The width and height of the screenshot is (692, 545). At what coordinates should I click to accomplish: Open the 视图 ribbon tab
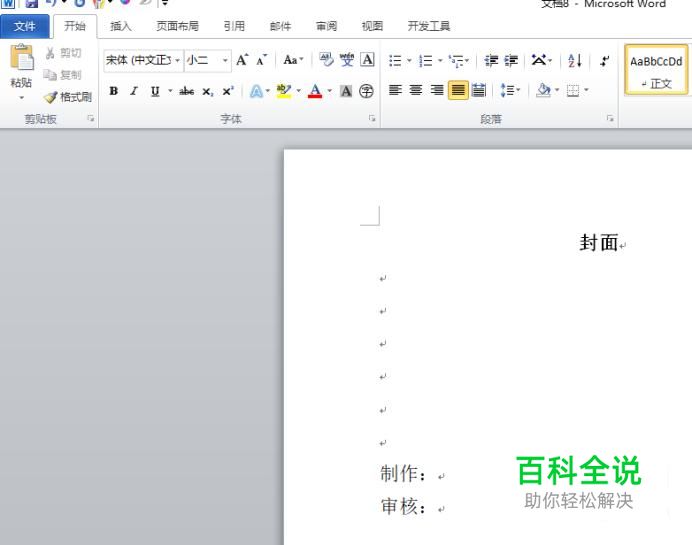point(372,26)
